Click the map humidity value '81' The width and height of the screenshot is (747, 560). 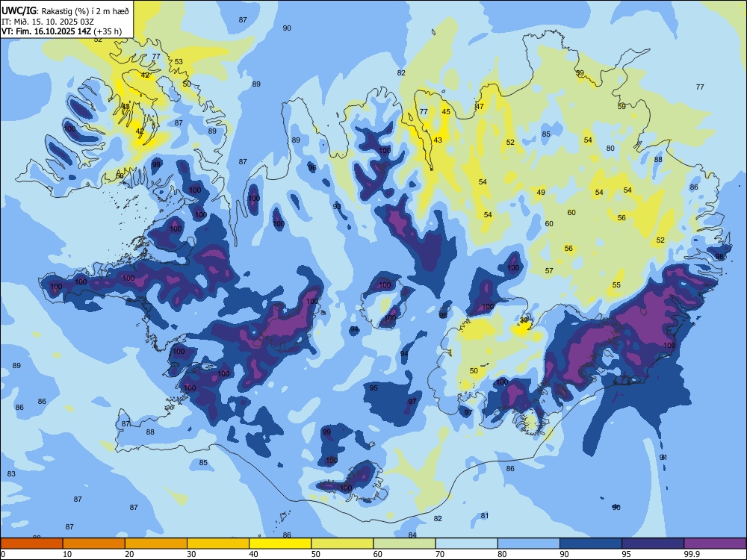pos(485,515)
